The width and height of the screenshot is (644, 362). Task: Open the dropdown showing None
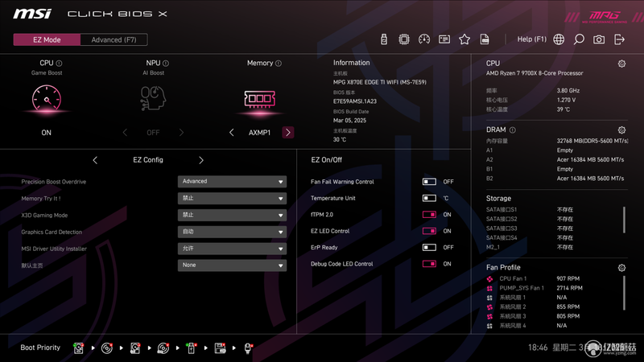coord(232,265)
